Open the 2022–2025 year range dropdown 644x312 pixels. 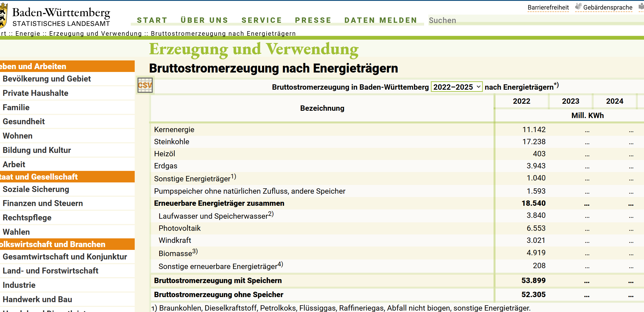tap(456, 87)
